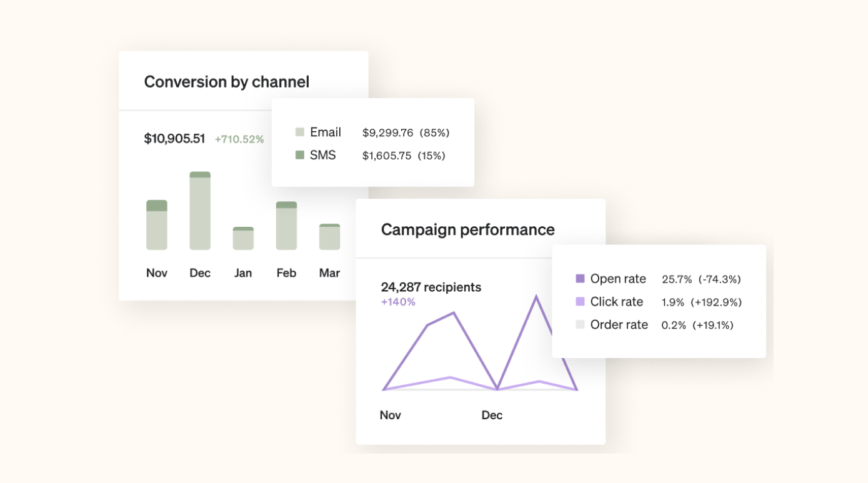
Task: Click the Open rate legend swatch
Action: (x=580, y=279)
